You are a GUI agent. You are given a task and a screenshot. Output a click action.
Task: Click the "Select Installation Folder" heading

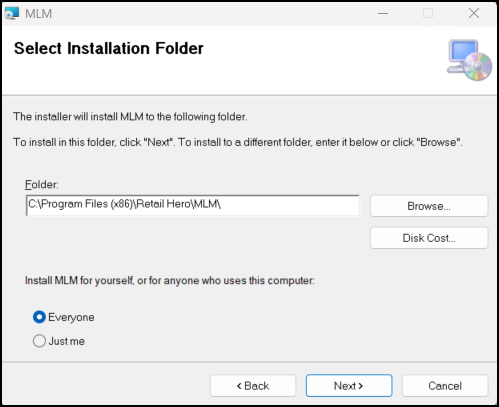click(109, 48)
